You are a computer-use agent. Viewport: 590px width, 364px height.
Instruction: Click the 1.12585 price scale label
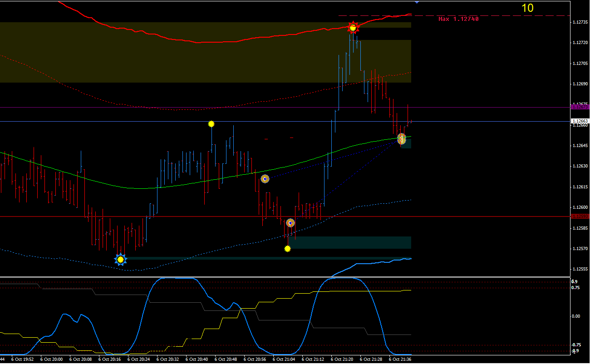580,228
